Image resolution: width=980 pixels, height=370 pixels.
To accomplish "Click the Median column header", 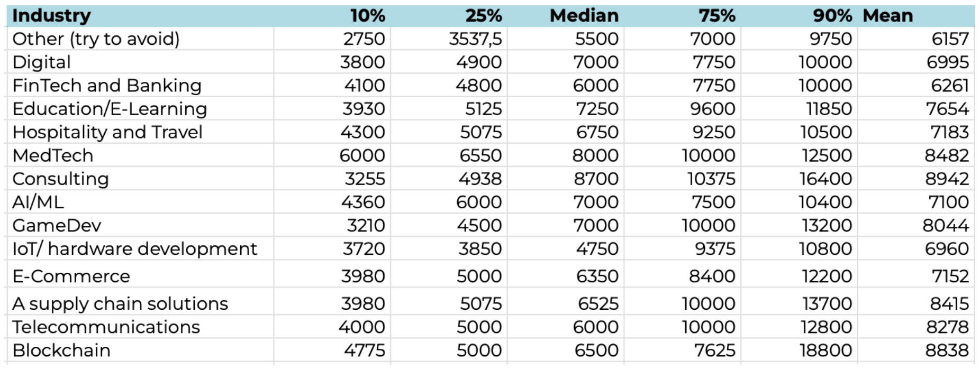I will pyautogui.click(x=566, y=16).
